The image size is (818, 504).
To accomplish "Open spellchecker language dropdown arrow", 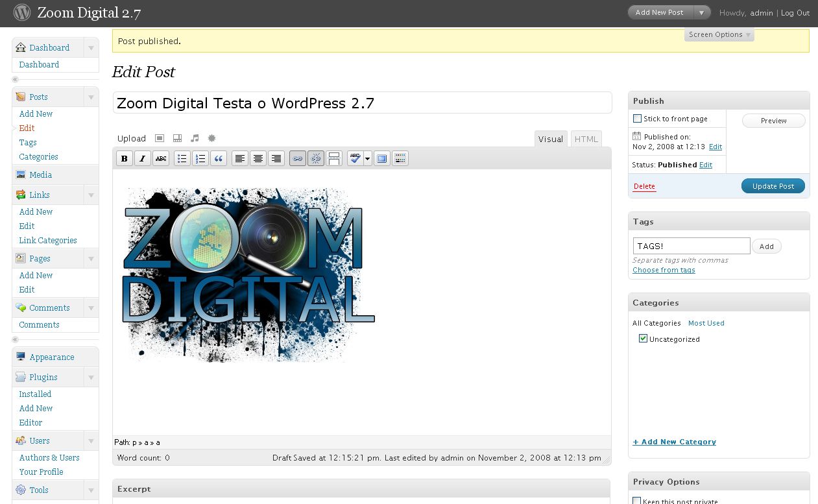I will point(368,158).
